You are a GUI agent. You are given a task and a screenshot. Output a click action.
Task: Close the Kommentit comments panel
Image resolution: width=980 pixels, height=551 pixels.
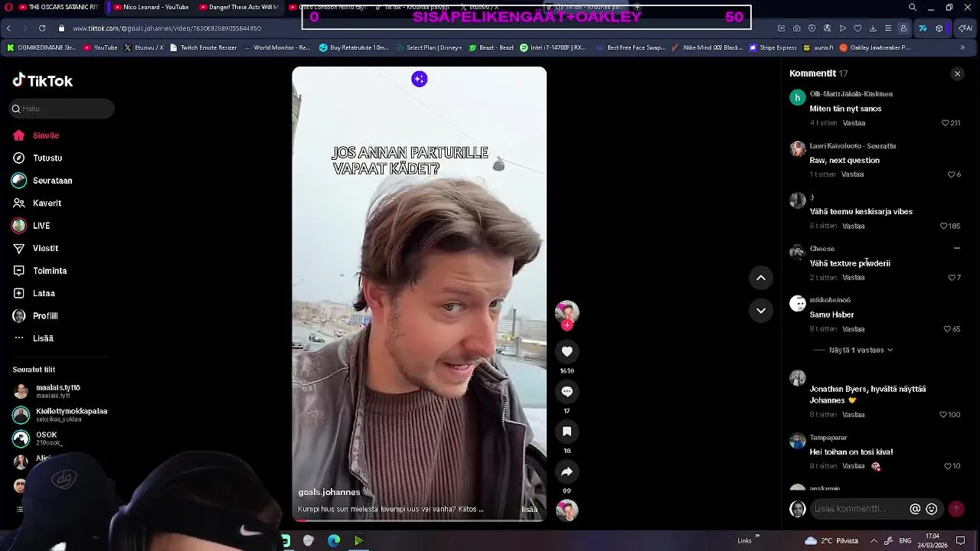pos(957,74)
